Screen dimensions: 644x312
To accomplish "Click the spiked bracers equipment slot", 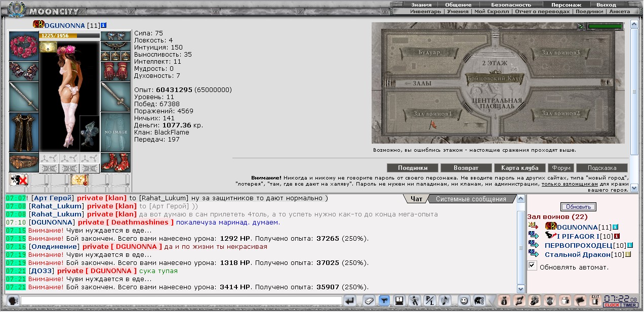I will pyautogui.click(x=24, y=71).
